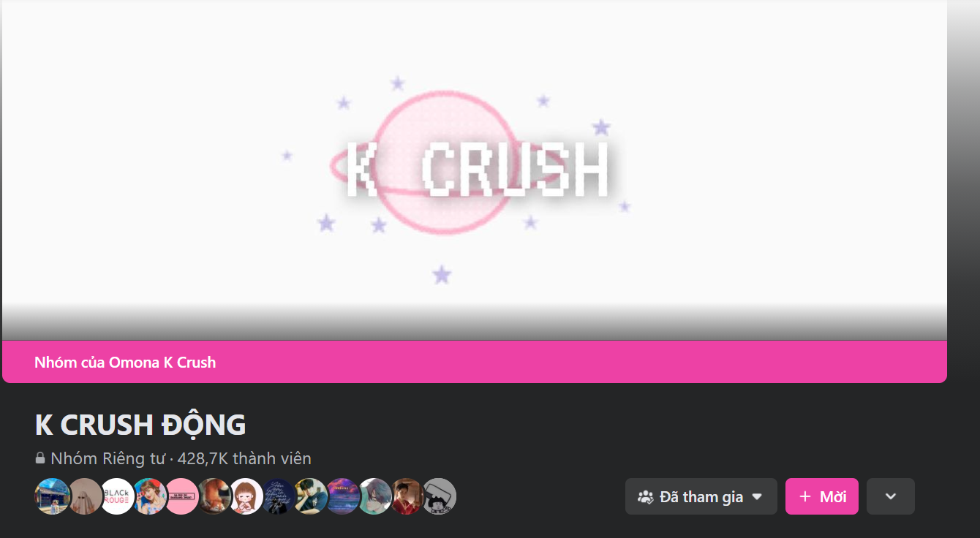Open the building photo avatar first in row
The height and width of the screenshot is (538, 980).
coord(53,496)
